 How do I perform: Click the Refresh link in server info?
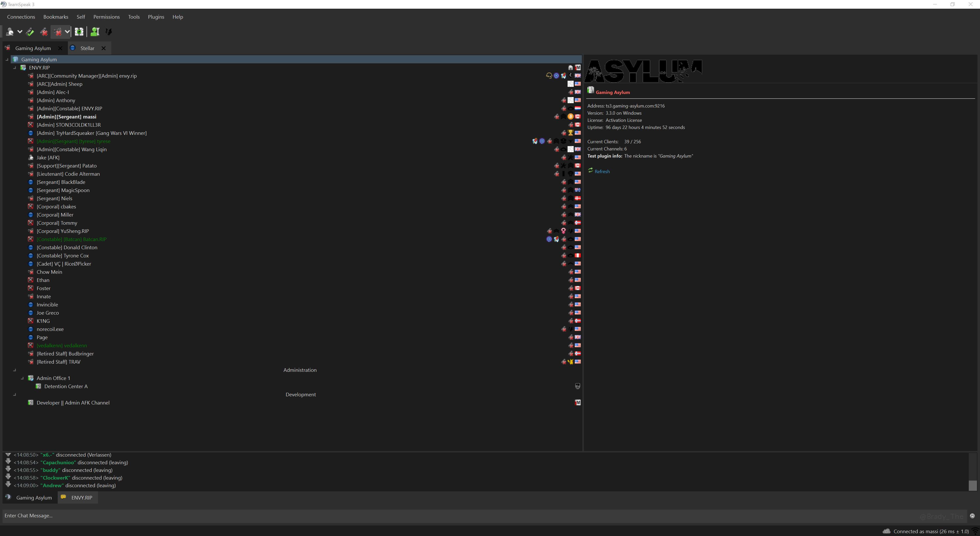pos(602,171)
